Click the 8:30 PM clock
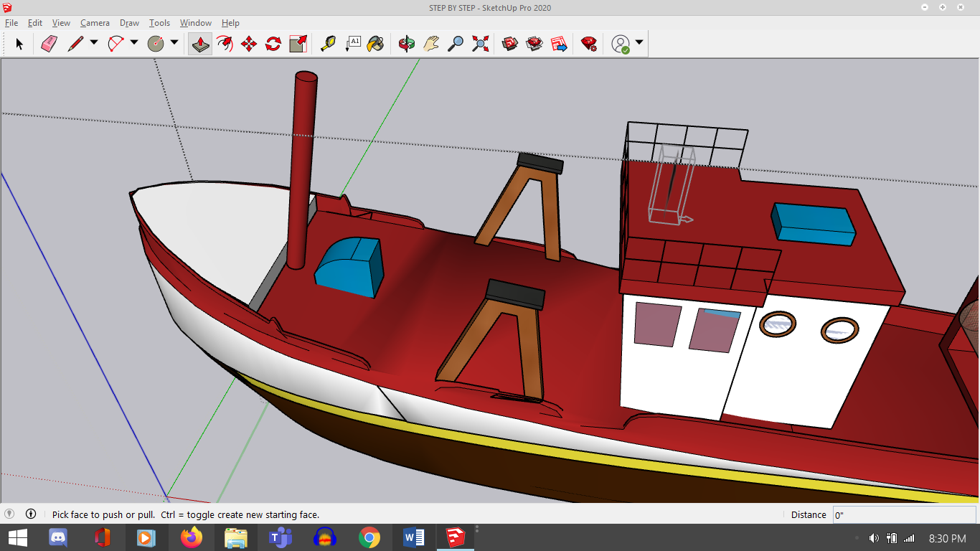 (947, 538)
